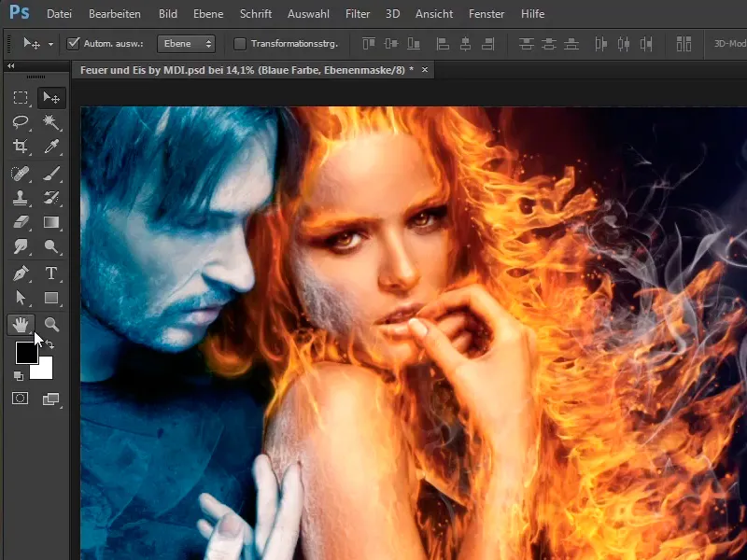Change the screen mode
The image size is (747, 560).
[50, 399]
